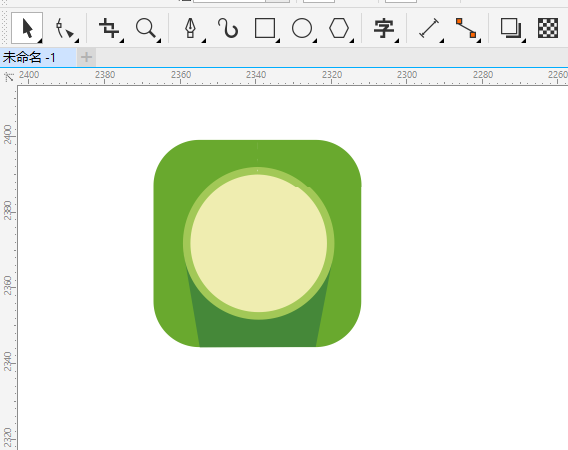The width and height of the screenshot is (568, 450).
Task: Select the Ellipse tool
Action: pos(302,28)
